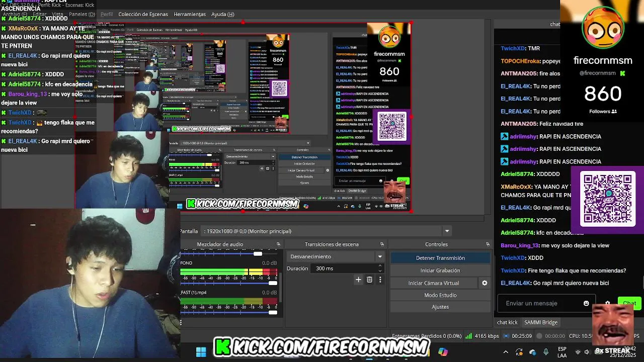644x362 pixels.
Task: Open Herramientas menu
Action: click(x=190, y=14)
